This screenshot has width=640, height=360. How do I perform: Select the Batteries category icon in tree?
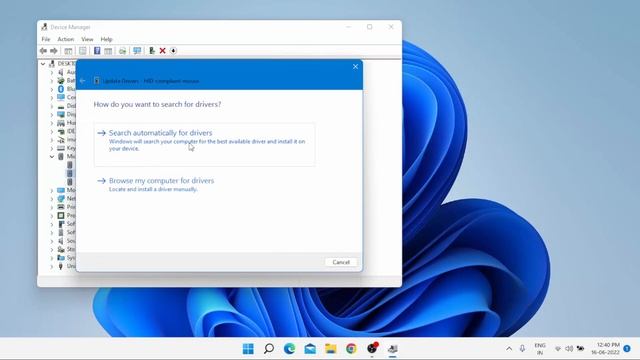click(61, 80)
